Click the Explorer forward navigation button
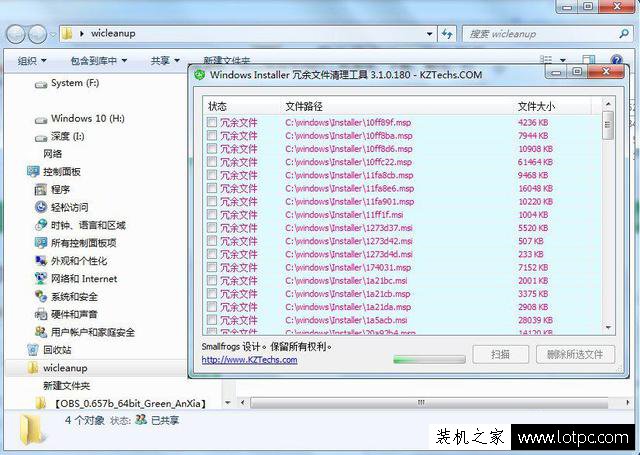This screenshot has height=455, width=640. pyautogui.click(x=38, y=34)
